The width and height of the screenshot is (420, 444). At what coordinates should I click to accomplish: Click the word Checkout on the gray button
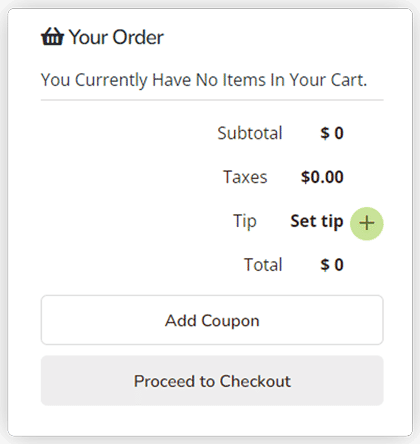pyautogui.click(x=255, y=381)
